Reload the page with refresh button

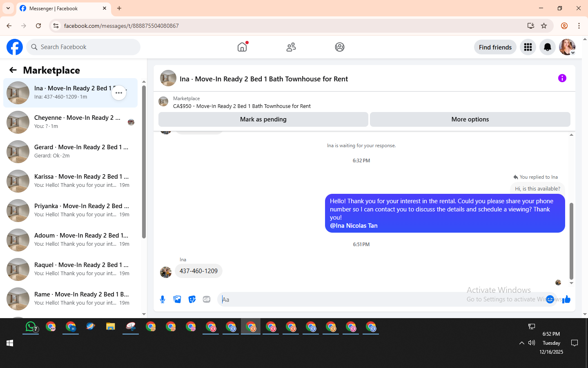[x=38, y=26]
